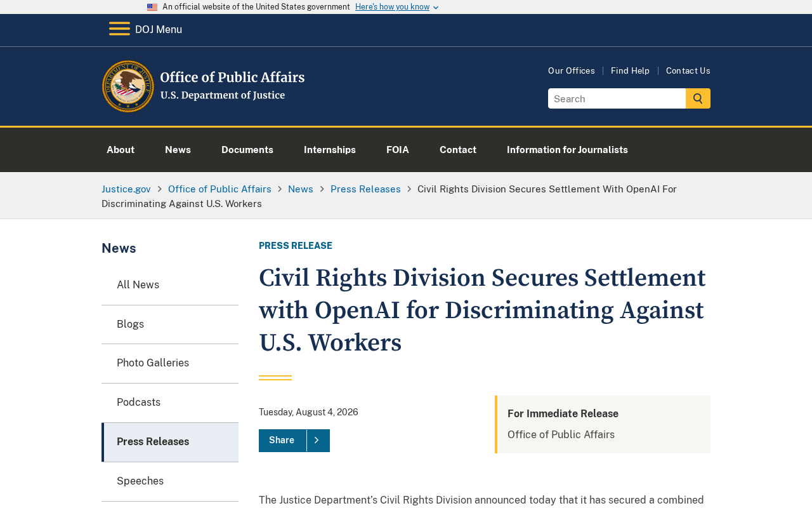The image size is (812, 508).
Task: Open the DOJ Menu hamburger icon
Action: pos(119,29)
